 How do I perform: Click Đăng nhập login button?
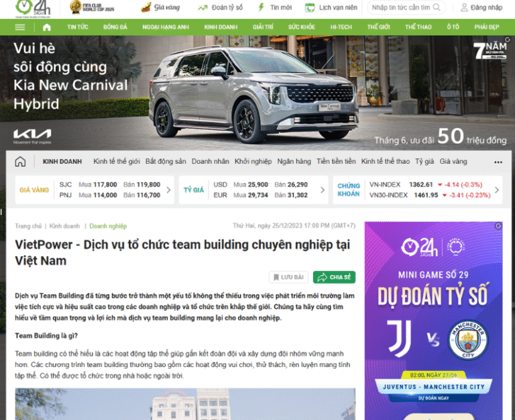(481, 7)
